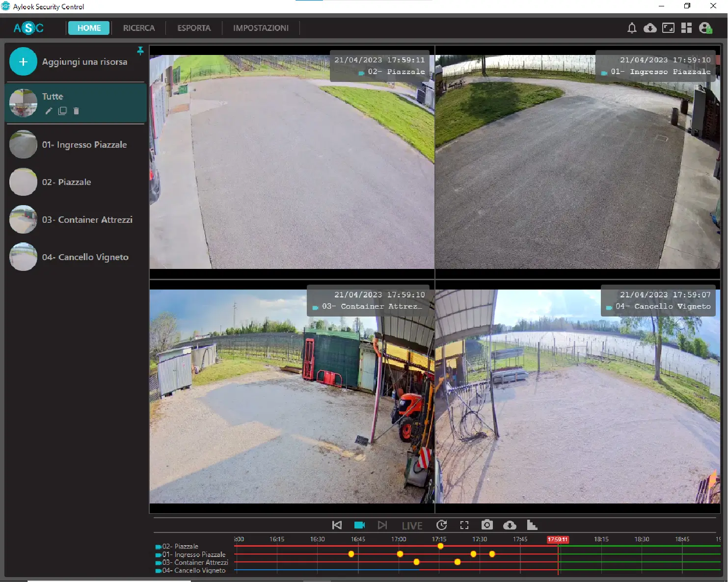
Task: Open the histogram chart icon in playback bar
Action: tap(532, 525)
